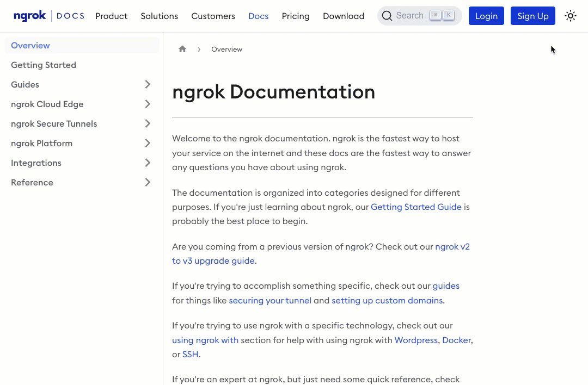This screenshot has width=588, height=385.
Task: Open the Product menu in navbar
Action: (x=111, y=16)
